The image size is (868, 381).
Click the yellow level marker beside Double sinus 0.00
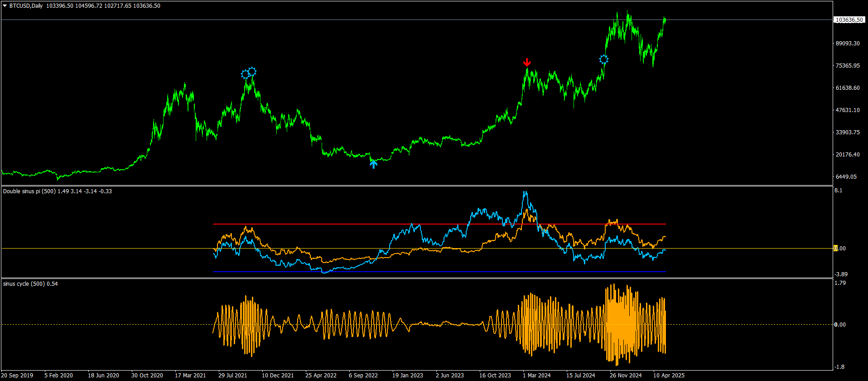[x=836, y=248]
